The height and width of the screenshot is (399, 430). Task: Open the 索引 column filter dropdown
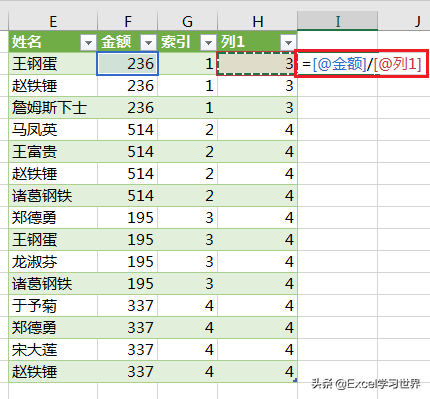(x=208, y=42)
